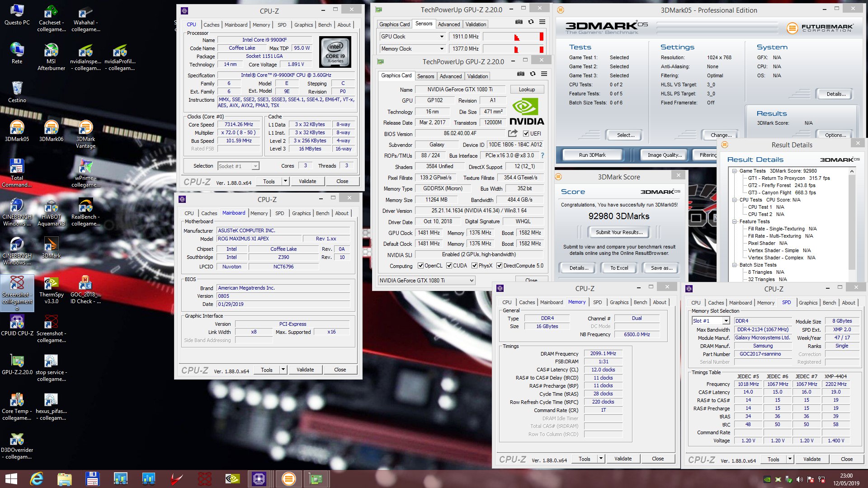868x488 pixels.
Task: Switch to Caches tab in top CPU-Z window
Action: point(211,25)
